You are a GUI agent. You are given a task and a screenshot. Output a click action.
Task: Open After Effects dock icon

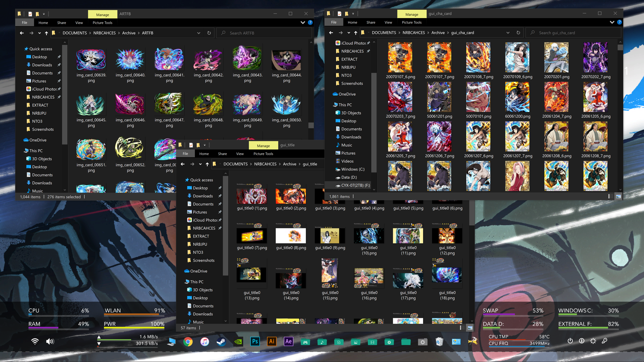[288, 342]
